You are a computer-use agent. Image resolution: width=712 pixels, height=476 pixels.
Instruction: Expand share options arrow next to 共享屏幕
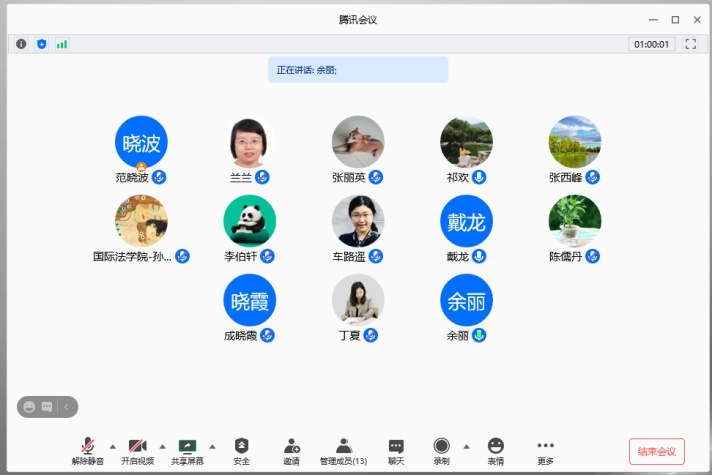(x=212, y=447)
